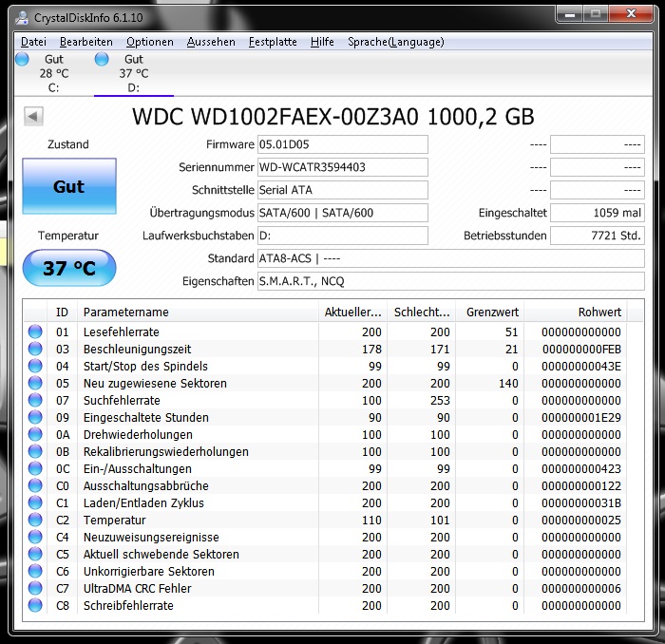Click the Grenzwert column header
The height and width of the screenshot is (644, 665).
(x=490, y=313)
